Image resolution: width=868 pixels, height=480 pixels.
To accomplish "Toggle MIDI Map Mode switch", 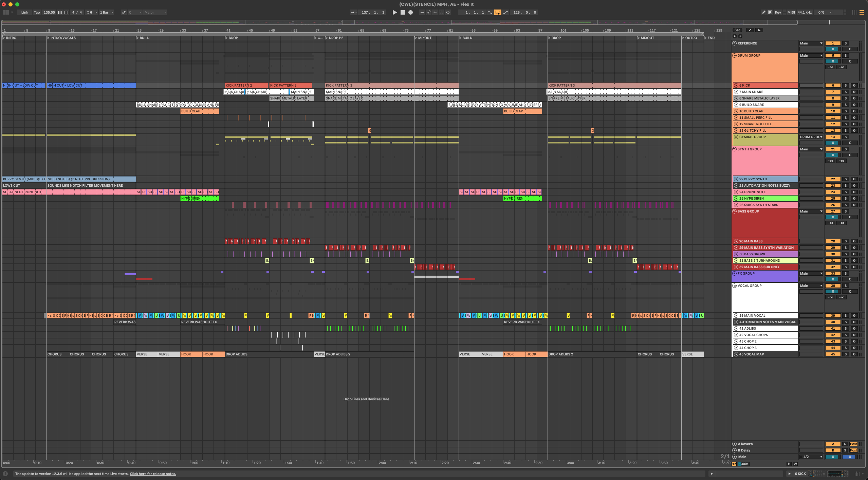I will (791, 13).
